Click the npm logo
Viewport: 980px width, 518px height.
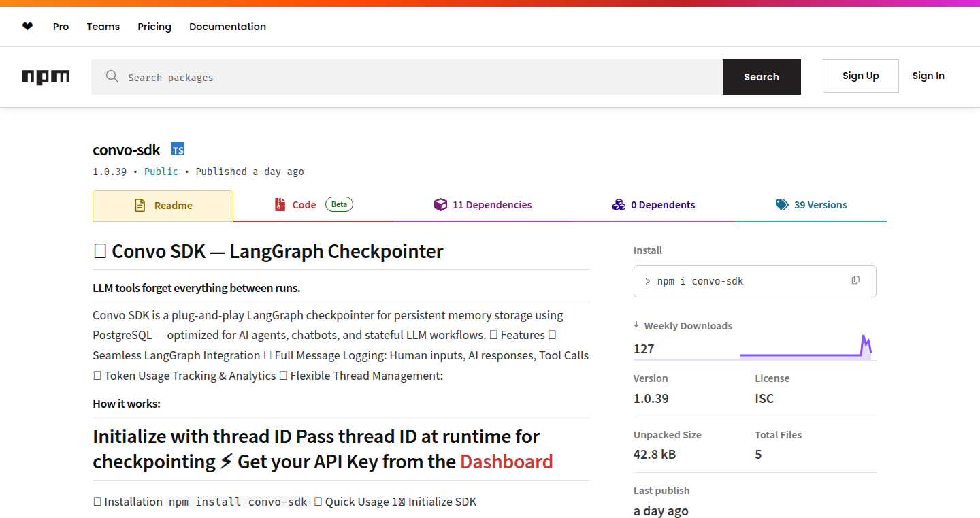tap(46, 77)
